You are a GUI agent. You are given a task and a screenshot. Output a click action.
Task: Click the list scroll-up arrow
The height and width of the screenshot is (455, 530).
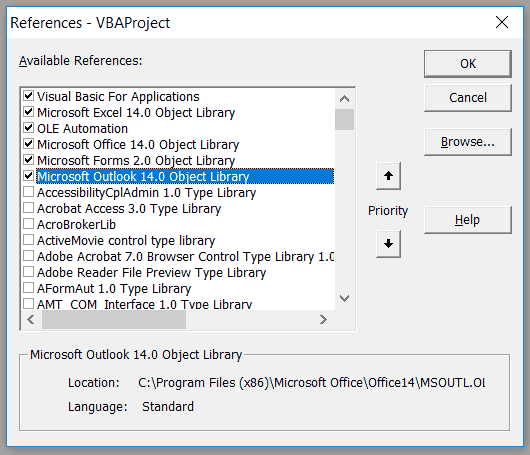[x=344, y=99]
